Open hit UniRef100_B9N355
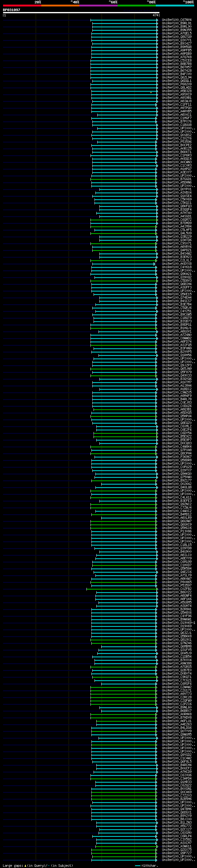This screenshot has height=868, width=197. click(177, 30)
